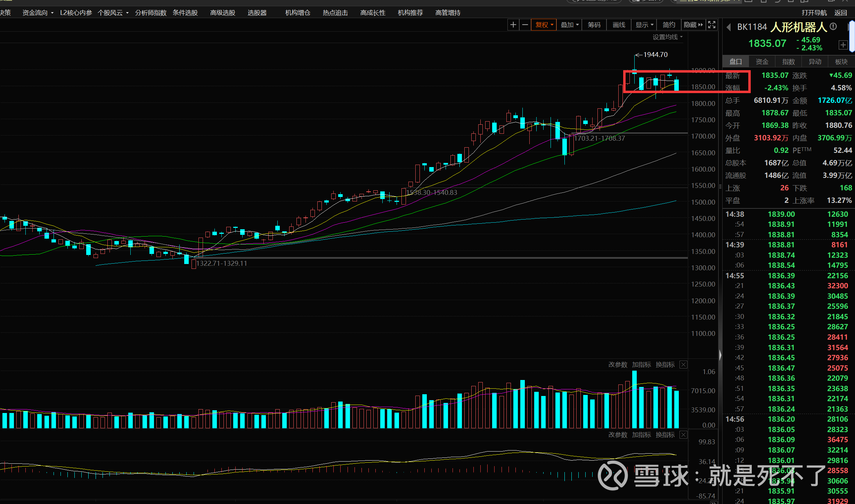855x504 pixels.
Task: Toggle 简约 simple view mode
Action: pos(669,25)
